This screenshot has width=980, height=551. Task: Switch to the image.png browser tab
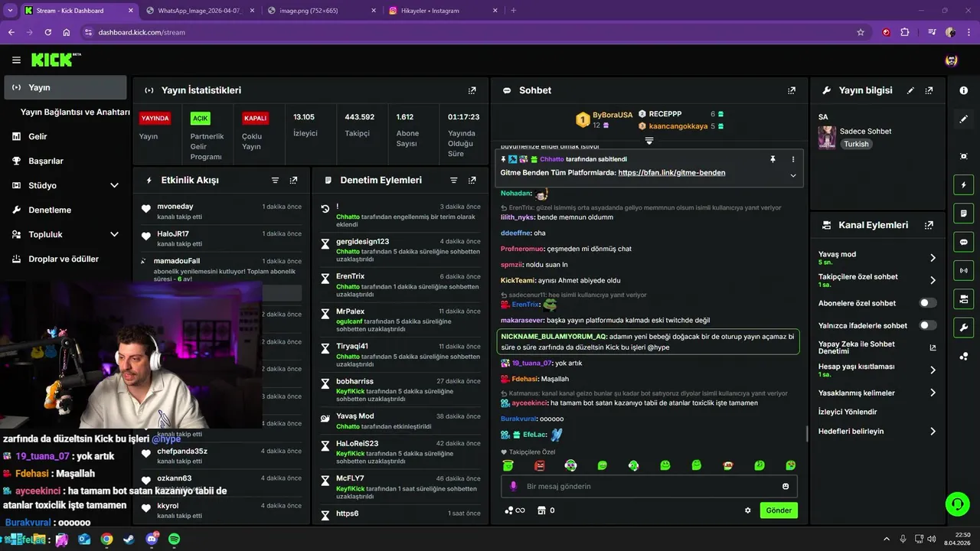320,11
